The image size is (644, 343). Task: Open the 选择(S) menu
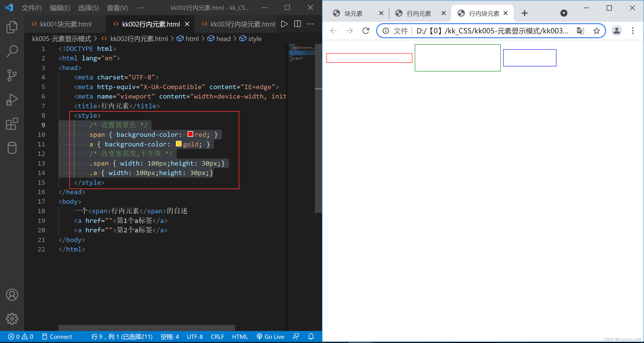pos(88,8)
